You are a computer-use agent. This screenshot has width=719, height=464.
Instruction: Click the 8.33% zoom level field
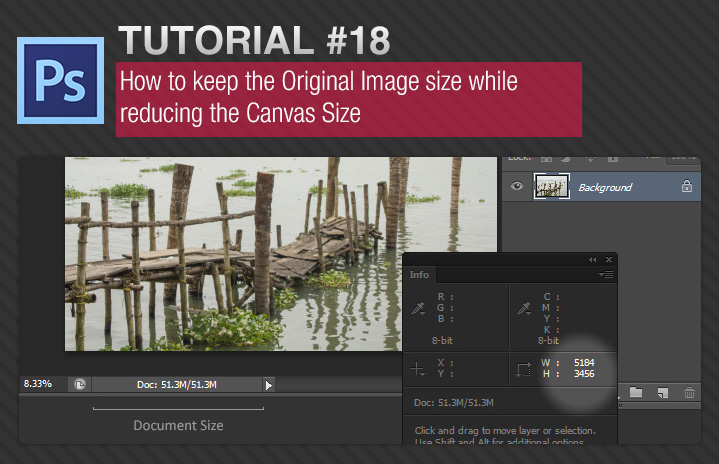(40, 384)
